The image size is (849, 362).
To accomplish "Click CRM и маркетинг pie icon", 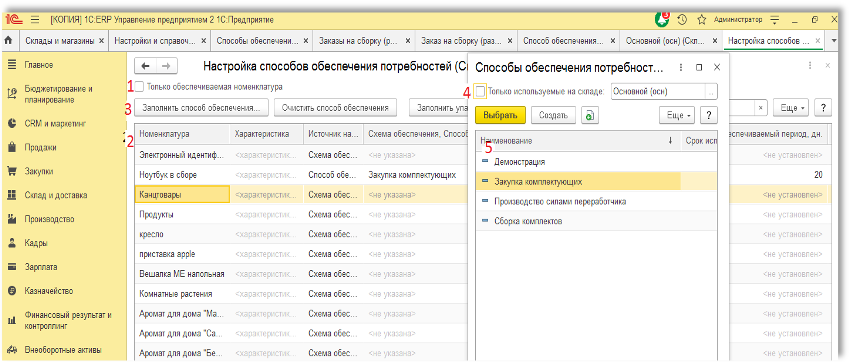I will (12, 123).
